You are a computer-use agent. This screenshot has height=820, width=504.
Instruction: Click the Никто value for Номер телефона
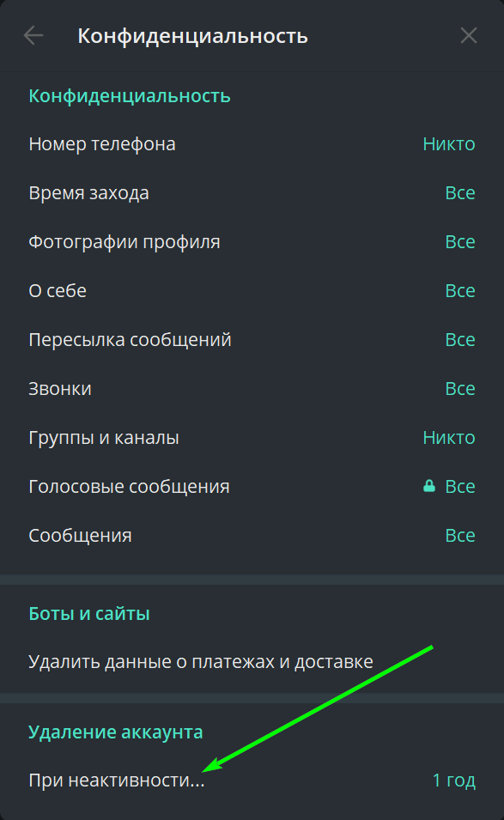pos(448,143)
